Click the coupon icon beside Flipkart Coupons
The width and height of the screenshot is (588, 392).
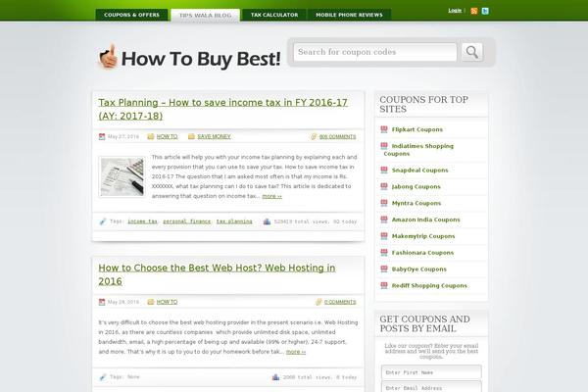(x=384, y=129)
